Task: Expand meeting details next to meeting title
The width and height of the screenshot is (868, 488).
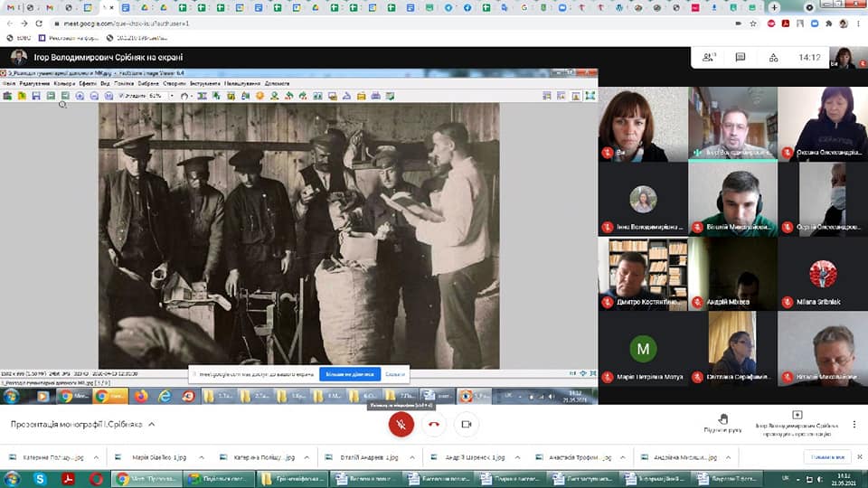Action: tap(152, 424)
